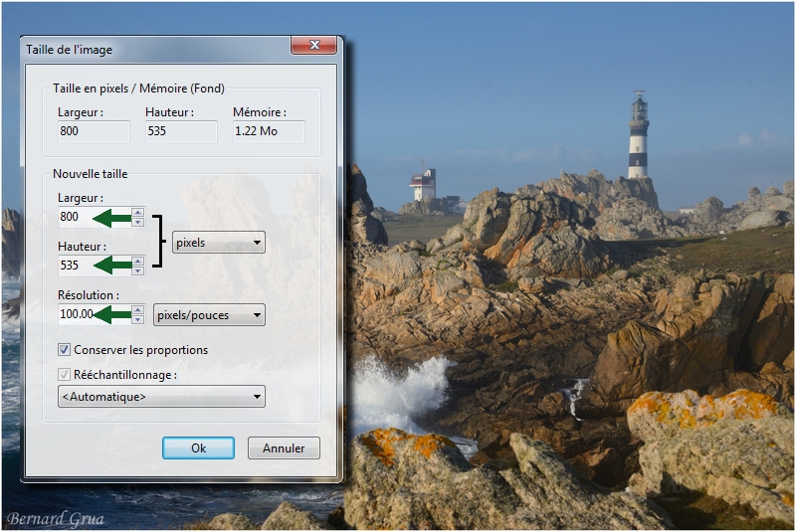This screenshot has width=796, height=532.
Task: Open the pixels unit dropdown
Action: click(x=218, y=242)
